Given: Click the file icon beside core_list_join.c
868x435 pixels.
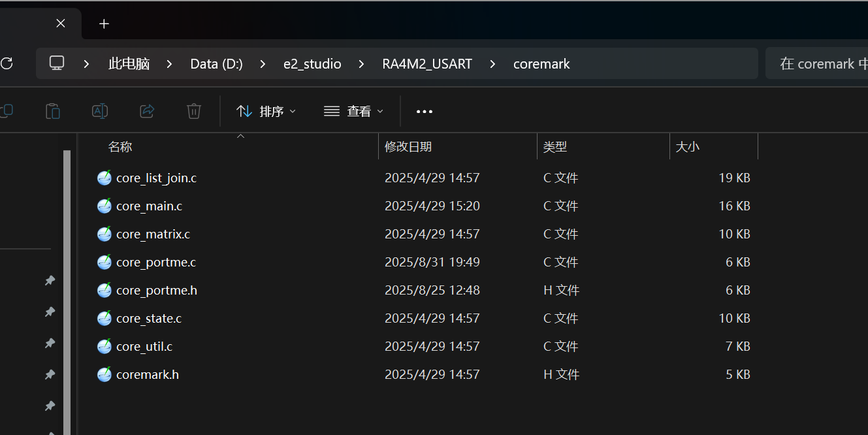Looking at the screenshot, I should (104, 178).
